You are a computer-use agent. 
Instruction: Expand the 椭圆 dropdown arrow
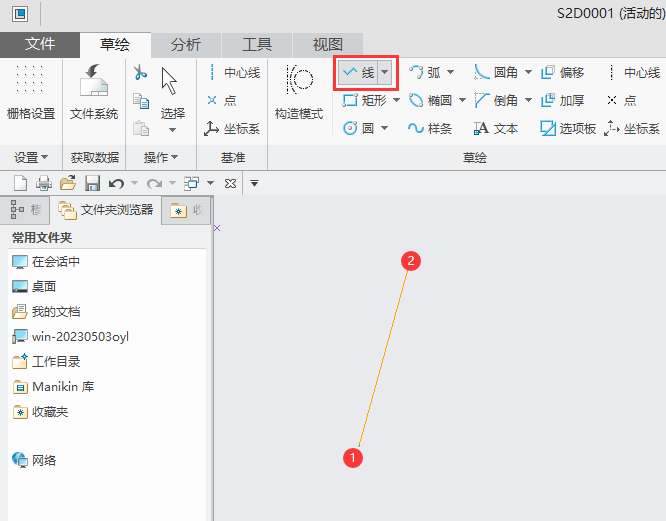[463, 101]
